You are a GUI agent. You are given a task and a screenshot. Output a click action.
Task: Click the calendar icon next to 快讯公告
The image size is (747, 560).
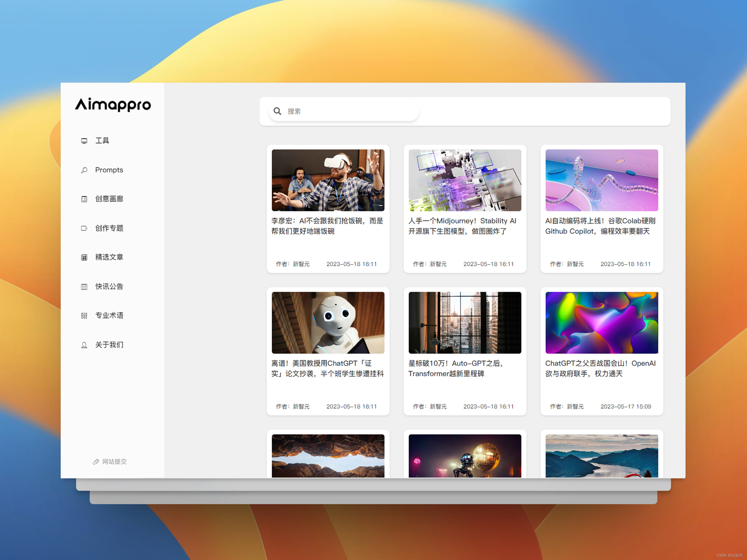coord(84,286)
